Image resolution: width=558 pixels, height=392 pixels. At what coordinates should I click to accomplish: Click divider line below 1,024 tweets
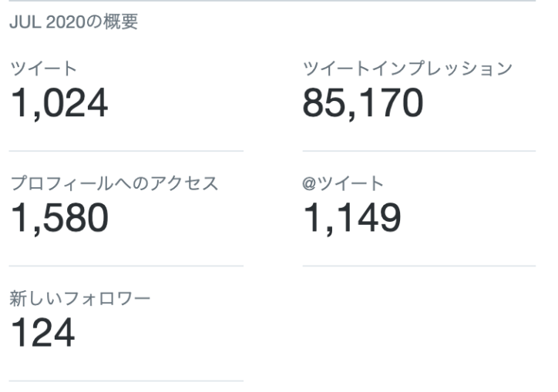126,151
